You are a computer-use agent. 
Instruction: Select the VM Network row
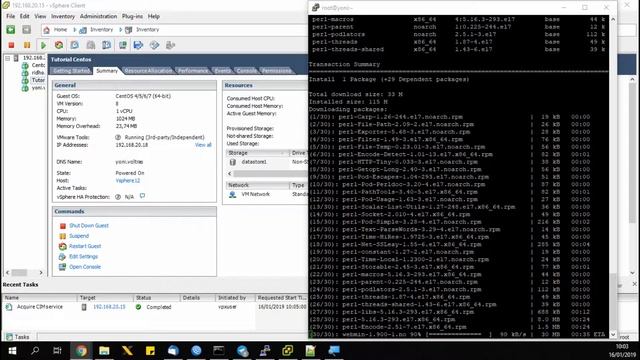pos(267,194)
